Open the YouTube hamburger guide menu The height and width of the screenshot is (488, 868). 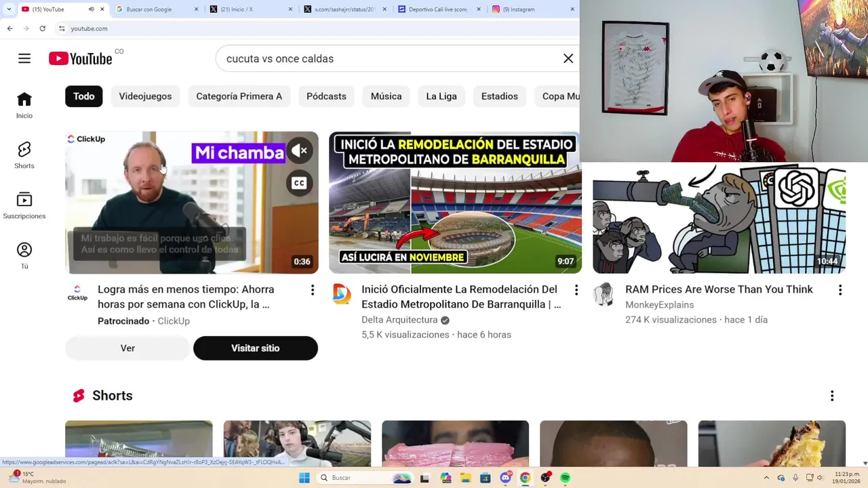pyautogui.click(x=24, y=58)
